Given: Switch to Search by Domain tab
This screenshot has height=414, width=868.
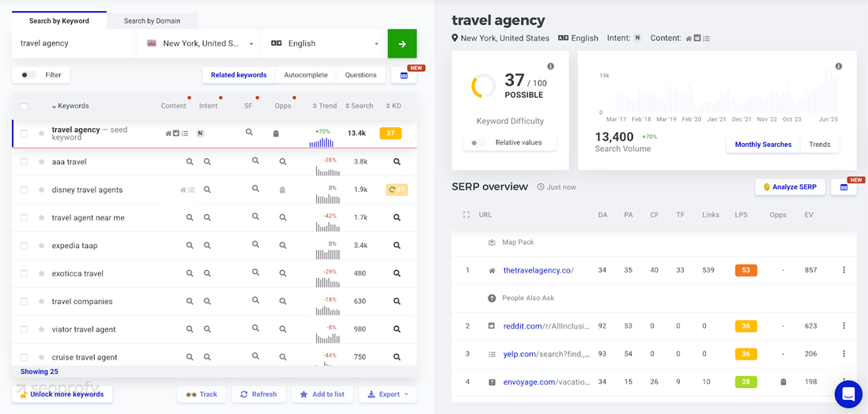Looking at the screenshot, I should [152, 21].
